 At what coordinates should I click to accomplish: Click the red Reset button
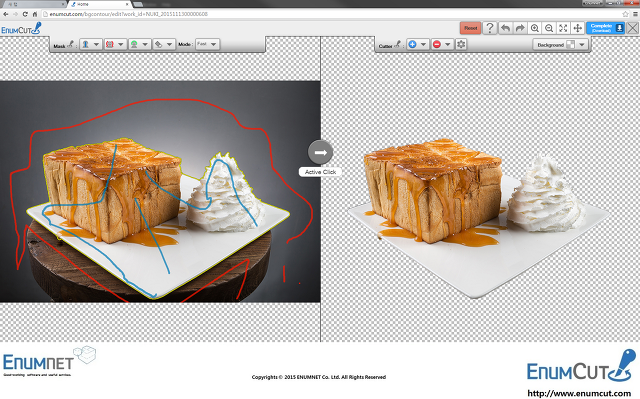tap(470, 28)
